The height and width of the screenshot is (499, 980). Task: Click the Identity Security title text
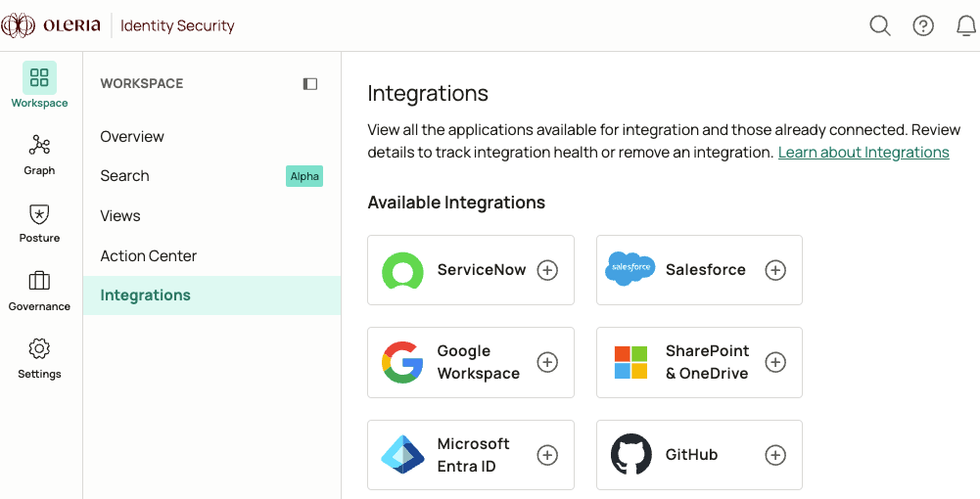point(177,26)
